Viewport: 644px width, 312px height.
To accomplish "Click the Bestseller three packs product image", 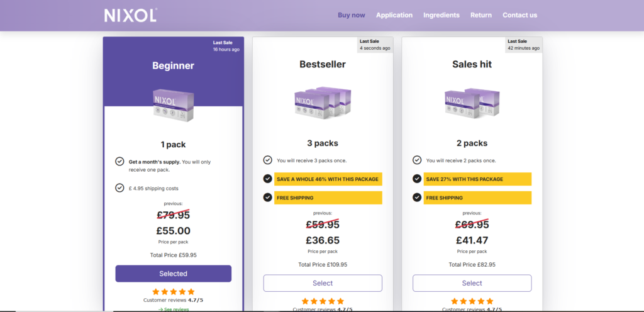I will (x=323, y=103).
